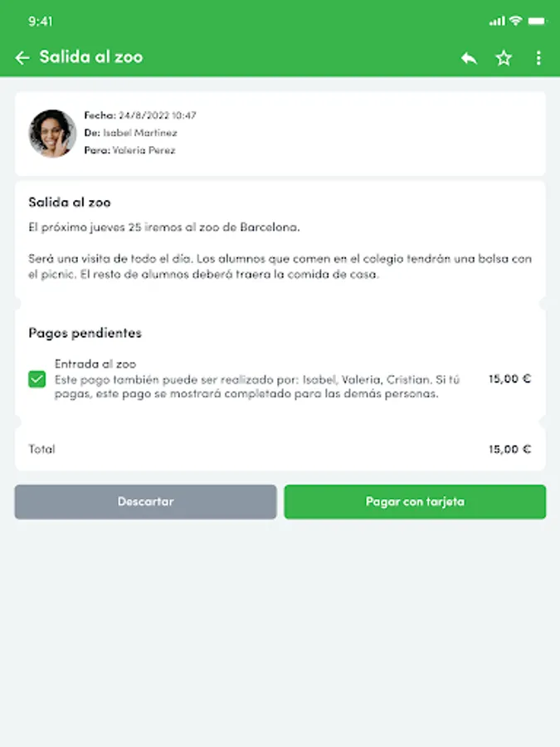Tap the recipient name Valeria Perez
Viewport: 560px width, 747px height.
[144, 150]
